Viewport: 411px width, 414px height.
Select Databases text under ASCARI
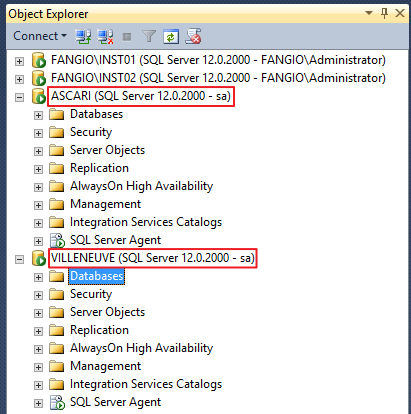point(96,114)
